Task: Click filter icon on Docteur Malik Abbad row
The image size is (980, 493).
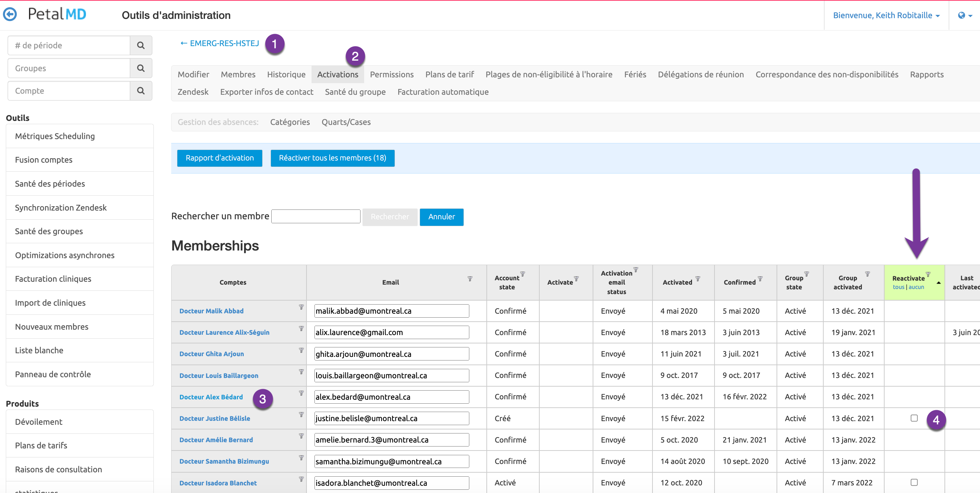Action: (301, 307)
